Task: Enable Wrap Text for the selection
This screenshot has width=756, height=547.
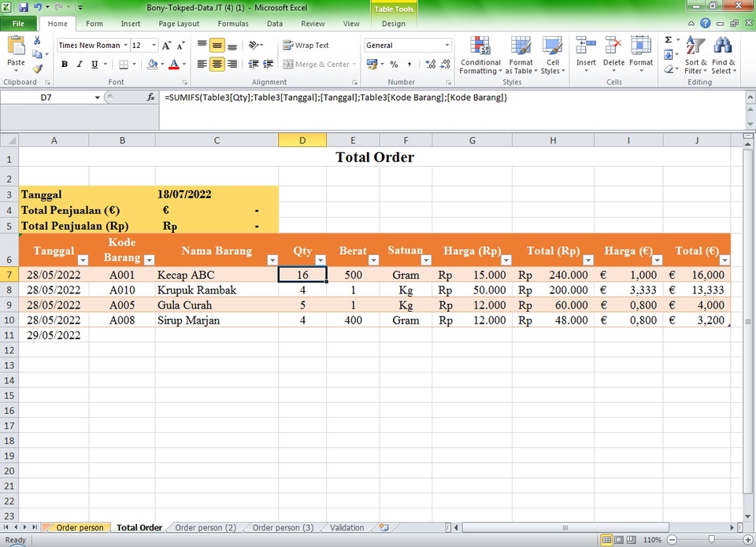Action: pos(306,45)
